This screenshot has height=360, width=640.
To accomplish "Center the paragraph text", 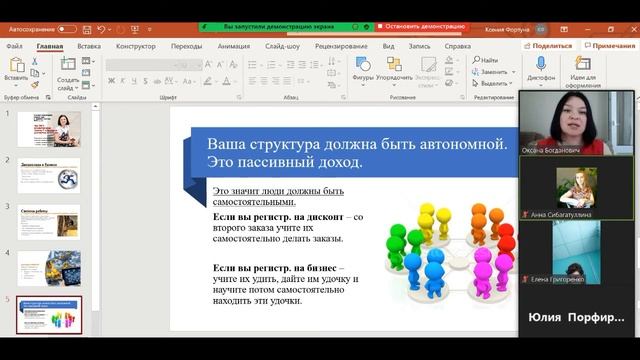I will (x=264, y=81).
